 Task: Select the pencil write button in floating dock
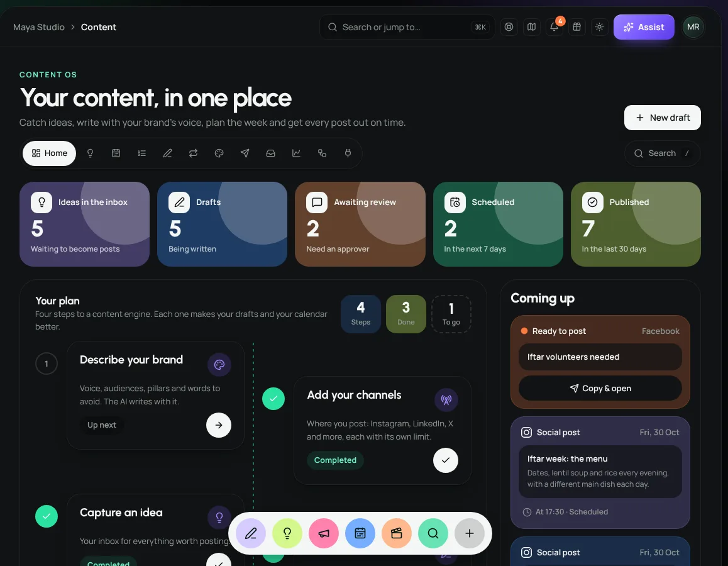pos(251,533)
